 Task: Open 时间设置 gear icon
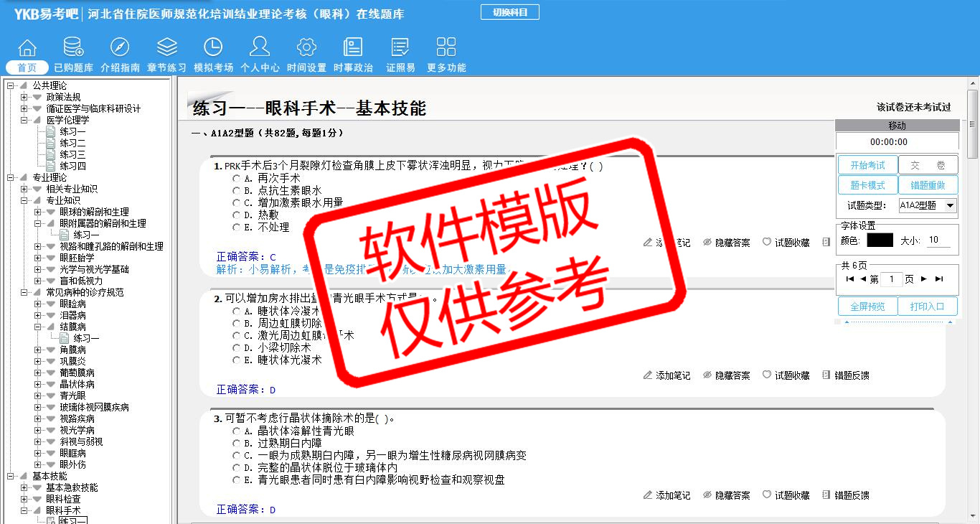point(306,48)
